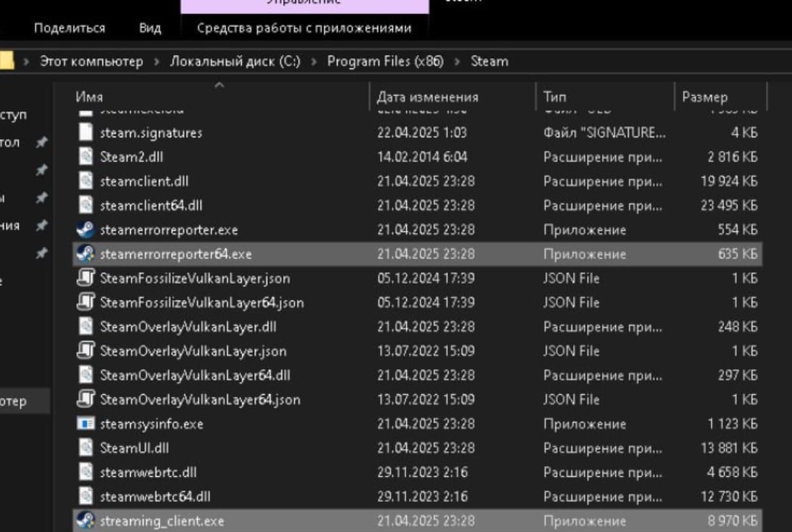Click the SteamOverlayVulkanLayer64.json script icon
792x532 pixels.
point(85,399)
